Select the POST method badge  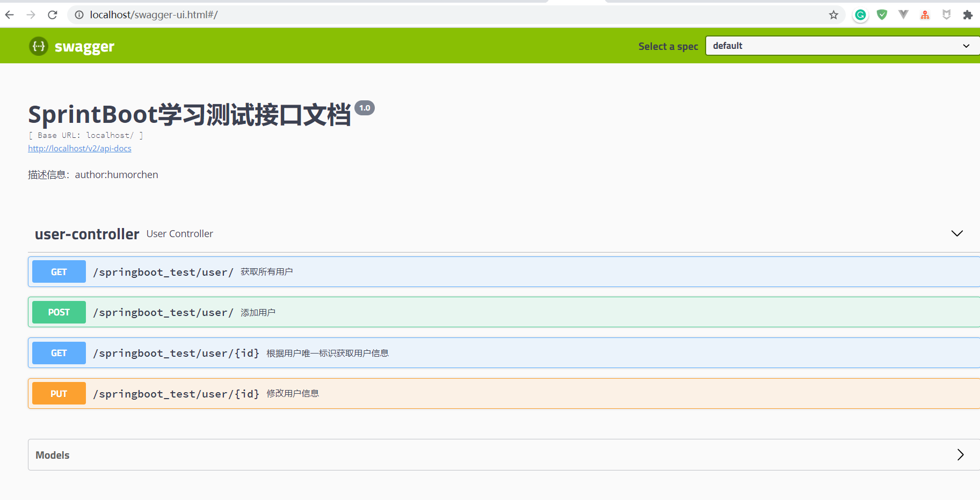point(59,312)
